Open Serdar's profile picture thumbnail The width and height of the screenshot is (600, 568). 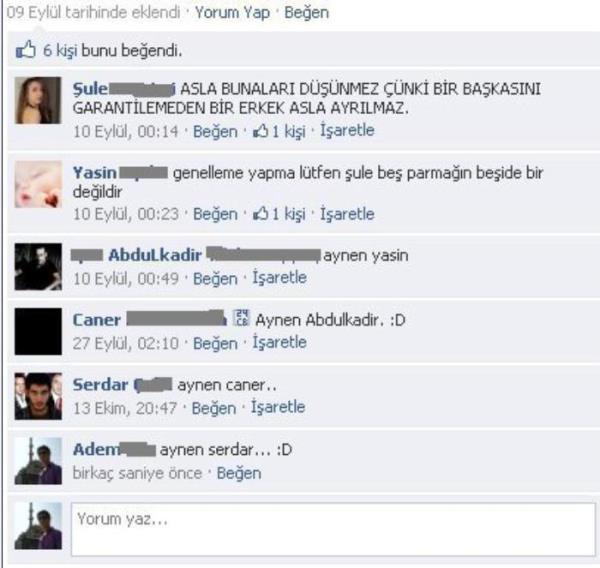click(x=38, y=396)
